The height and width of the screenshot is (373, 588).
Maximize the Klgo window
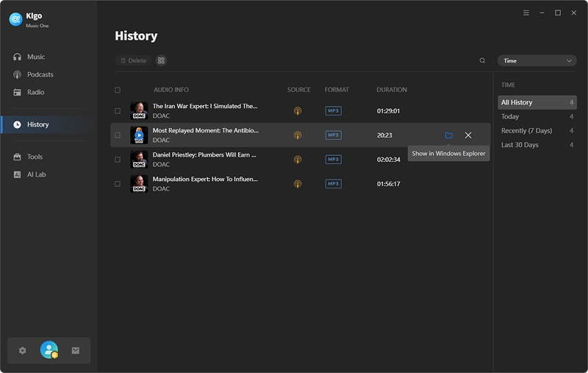558,13
